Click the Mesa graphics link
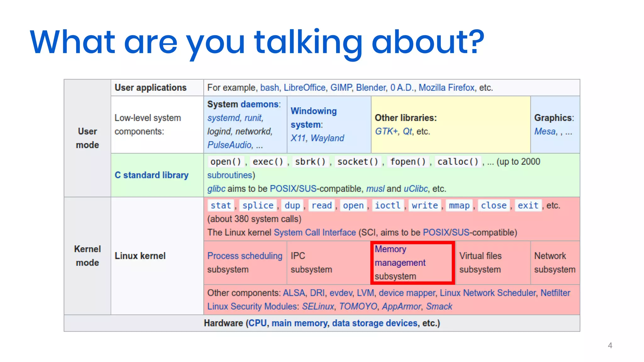 [x=545, y=131]
